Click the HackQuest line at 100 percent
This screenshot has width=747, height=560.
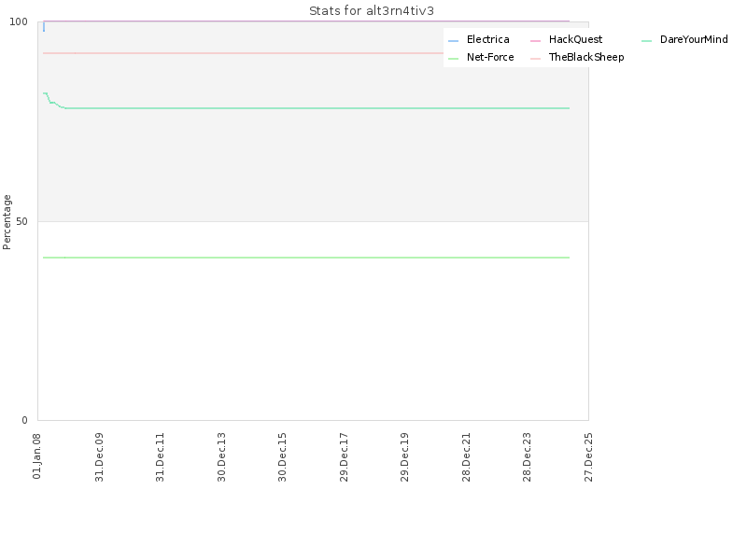[306, 21]
